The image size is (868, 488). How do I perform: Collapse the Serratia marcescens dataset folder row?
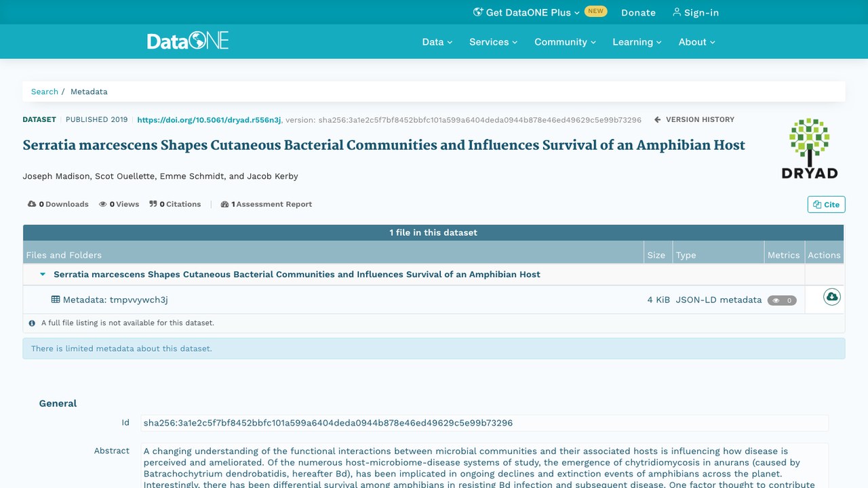click(43, 274)
